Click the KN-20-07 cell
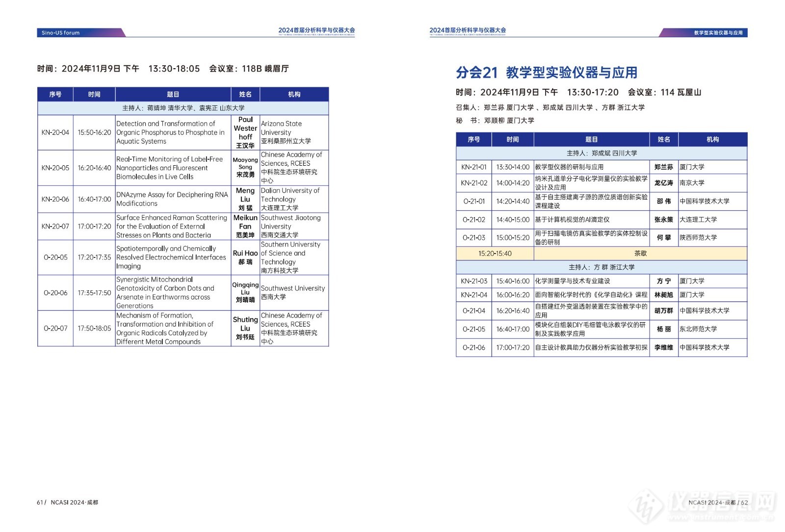Image resolution: width=785 pixels, height=532 pixels. 55,227
